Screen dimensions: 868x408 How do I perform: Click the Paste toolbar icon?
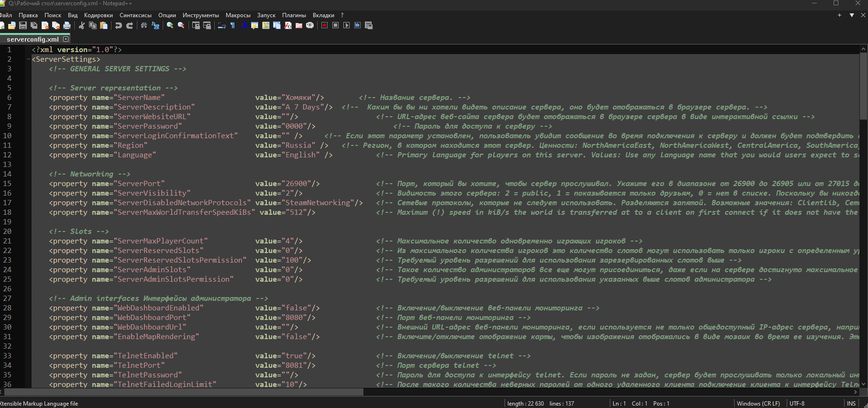[x=104, y=25]
